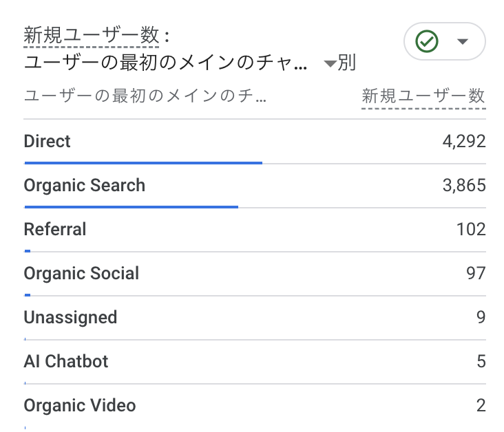
Task: Select the Referral channel row
Action: tap(55, 229)
